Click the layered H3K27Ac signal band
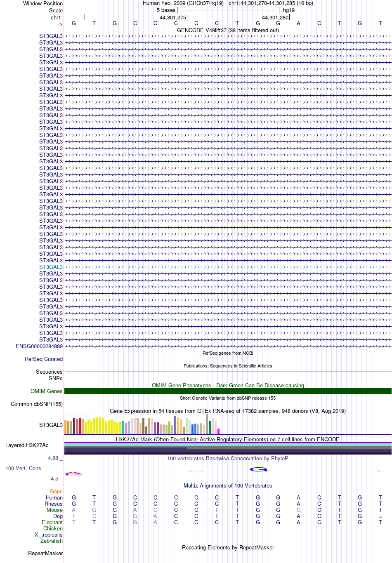Screen dimensions: 392x563 (228, 448)
